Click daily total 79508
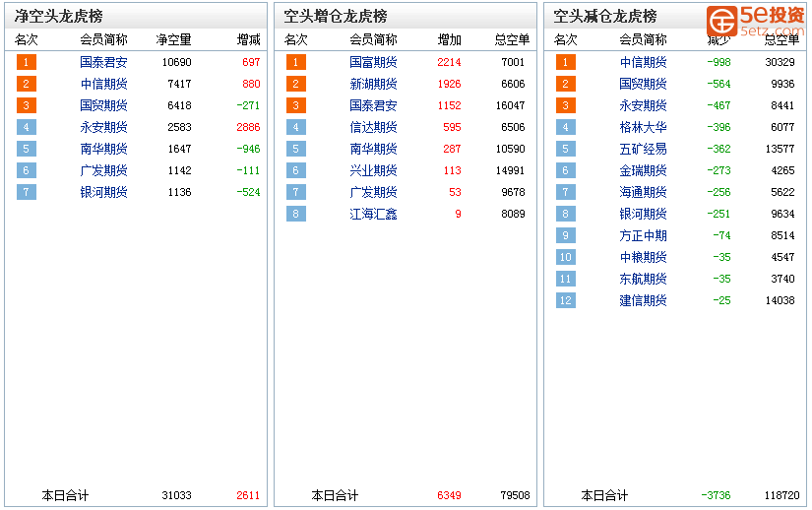 (516, 495)
